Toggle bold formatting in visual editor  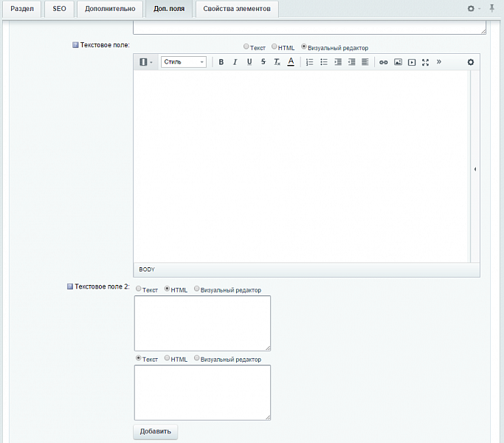221,63
